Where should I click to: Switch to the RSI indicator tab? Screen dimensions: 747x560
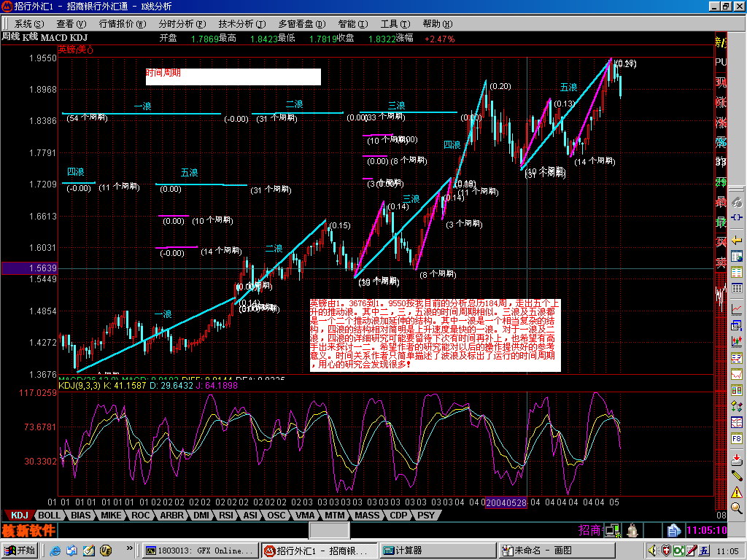(x=226, y=516)
